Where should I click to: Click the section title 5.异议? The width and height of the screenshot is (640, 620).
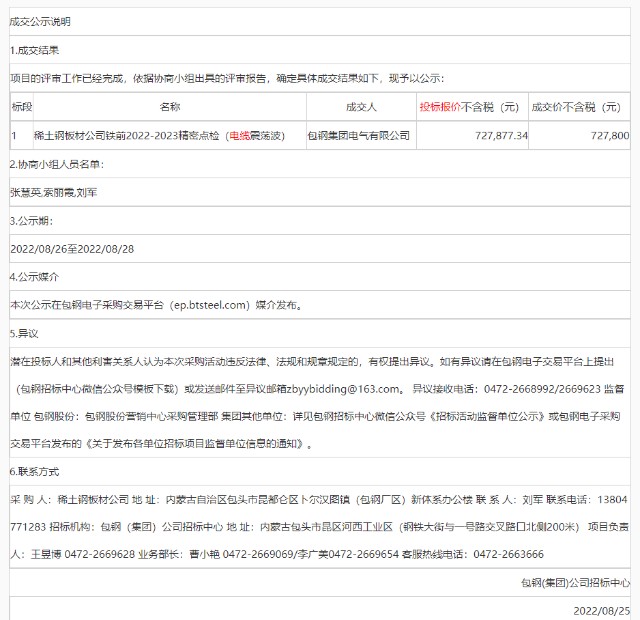(24, 333)
